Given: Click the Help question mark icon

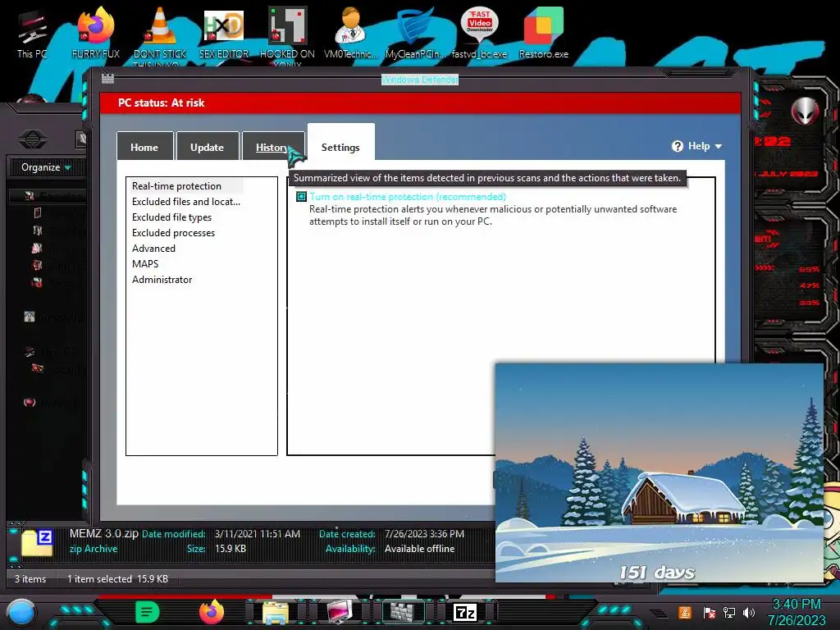Looking at the screenshot, I should coord(677,146).
